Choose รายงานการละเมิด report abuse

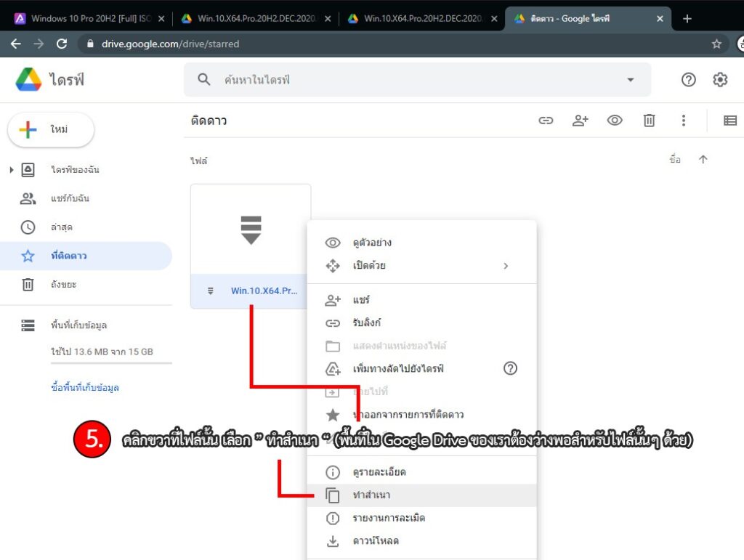tap(422, 518)
